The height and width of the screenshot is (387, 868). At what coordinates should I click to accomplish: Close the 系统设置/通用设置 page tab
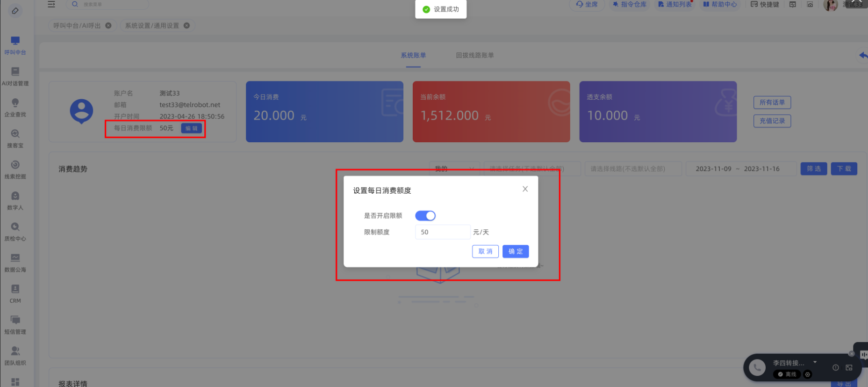pos(187,26)
